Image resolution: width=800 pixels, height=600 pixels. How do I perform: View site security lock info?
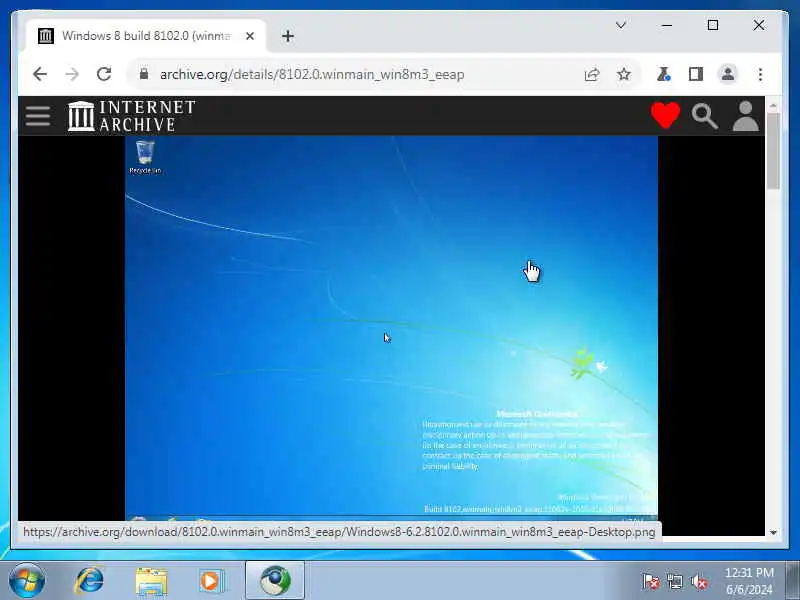click(144, 74)
